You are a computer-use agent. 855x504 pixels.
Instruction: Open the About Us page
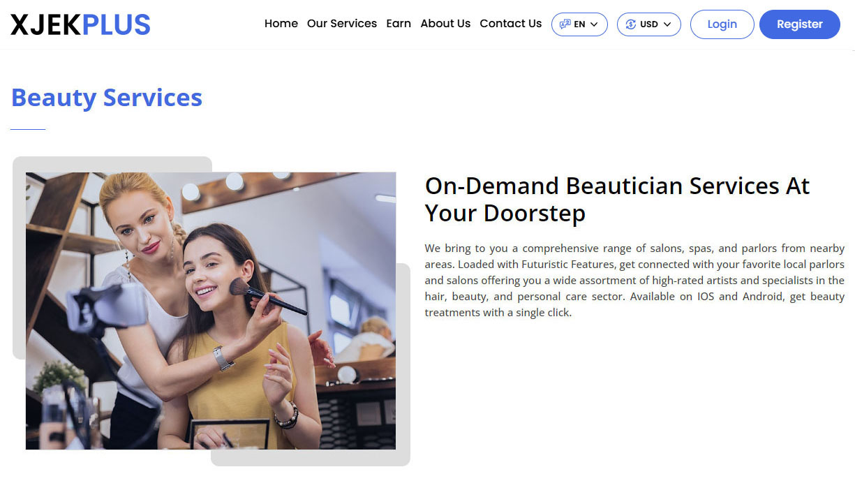(445, 23)
